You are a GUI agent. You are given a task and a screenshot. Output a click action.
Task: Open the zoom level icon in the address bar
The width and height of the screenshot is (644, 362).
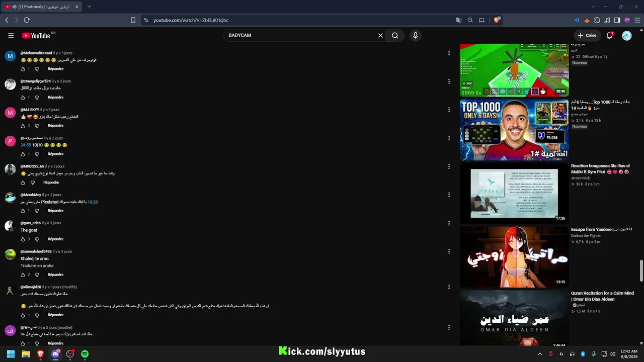470,20
